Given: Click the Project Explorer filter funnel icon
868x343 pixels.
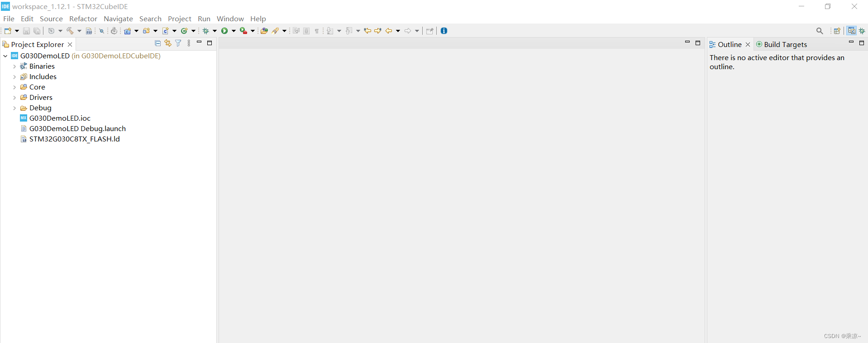Looking at the screenshot, I should 178,43.
